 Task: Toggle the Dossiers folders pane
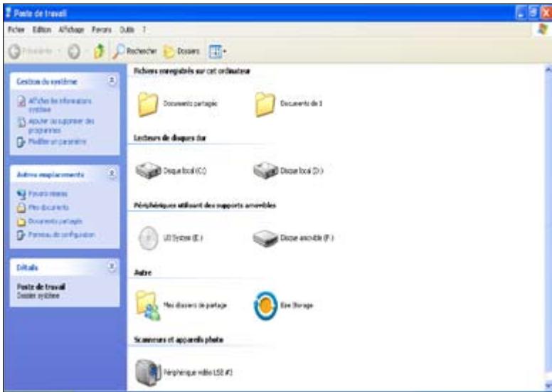pyautogui.click(x=181, y=51)
